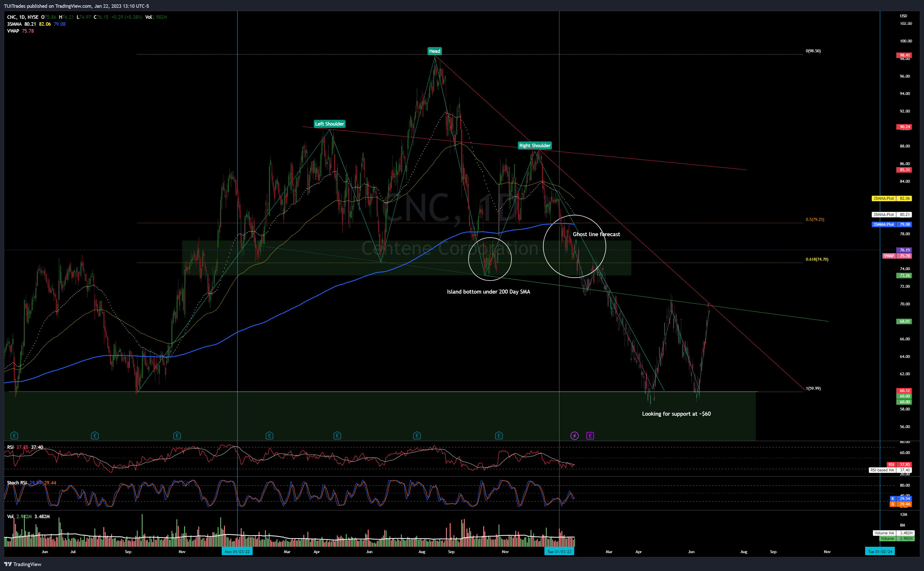
Task: Click the Tue 01/03/23 date marker
Action: (559, 552)
